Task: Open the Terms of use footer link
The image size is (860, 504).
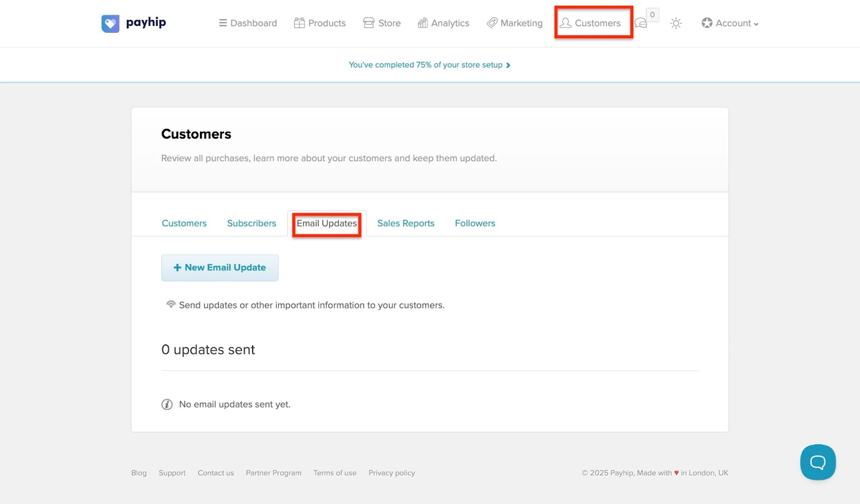Action: [x=335, y=473]
